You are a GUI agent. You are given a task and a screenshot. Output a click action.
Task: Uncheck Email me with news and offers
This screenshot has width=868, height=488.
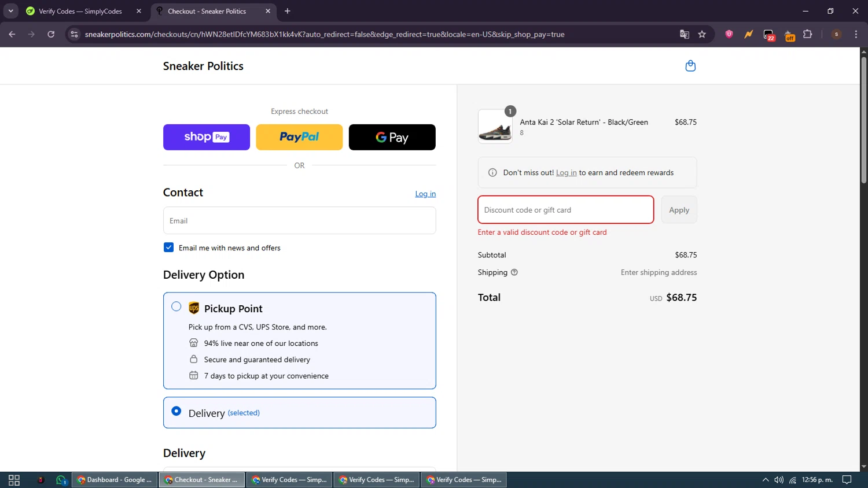coord(169,247)
